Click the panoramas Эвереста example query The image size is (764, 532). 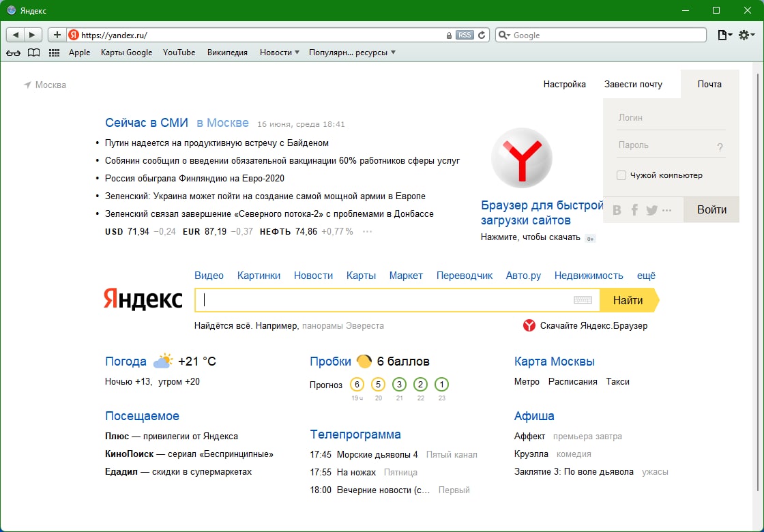pyautogui.click(x=343, y=326)
